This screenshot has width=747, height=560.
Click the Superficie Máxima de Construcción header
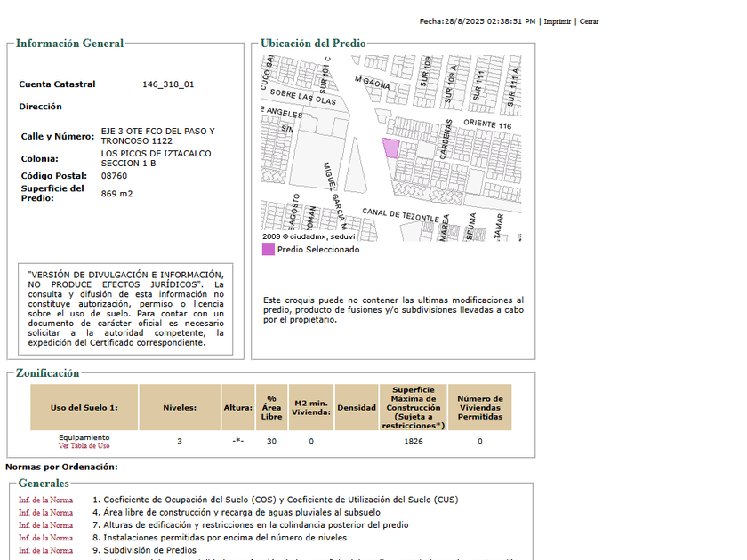click(413, 408)
